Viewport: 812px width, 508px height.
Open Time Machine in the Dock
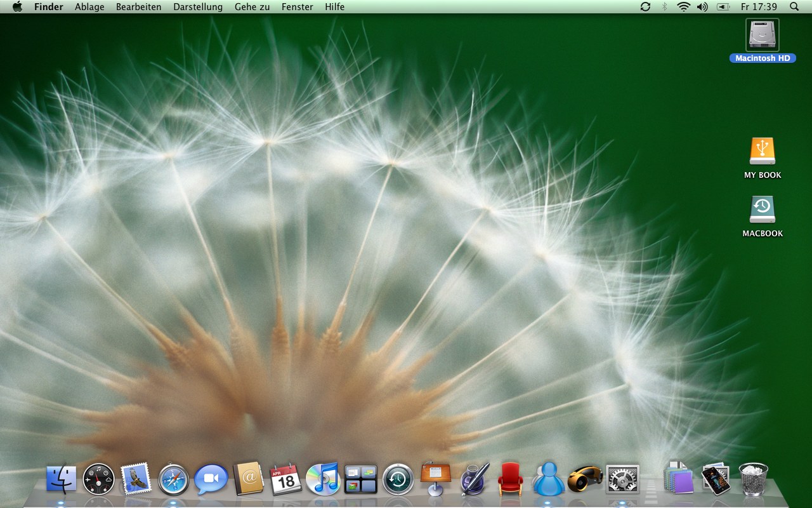tap(398, 479)
